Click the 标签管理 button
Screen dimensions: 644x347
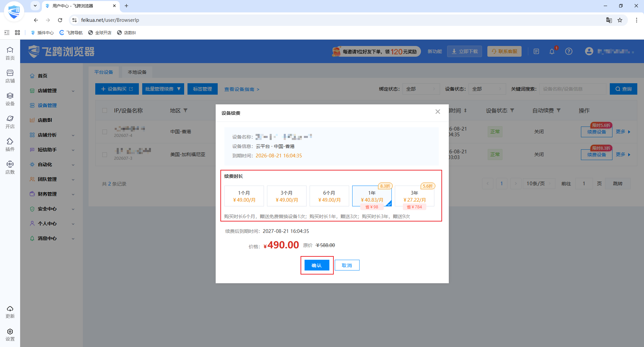(203, 89)
